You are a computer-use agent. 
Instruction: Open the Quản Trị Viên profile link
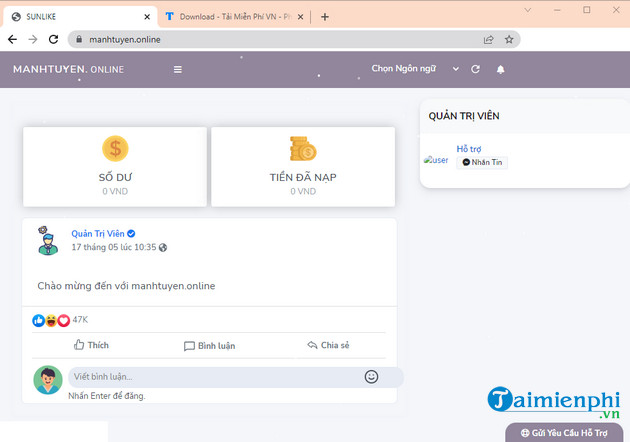tap(98, 233)
